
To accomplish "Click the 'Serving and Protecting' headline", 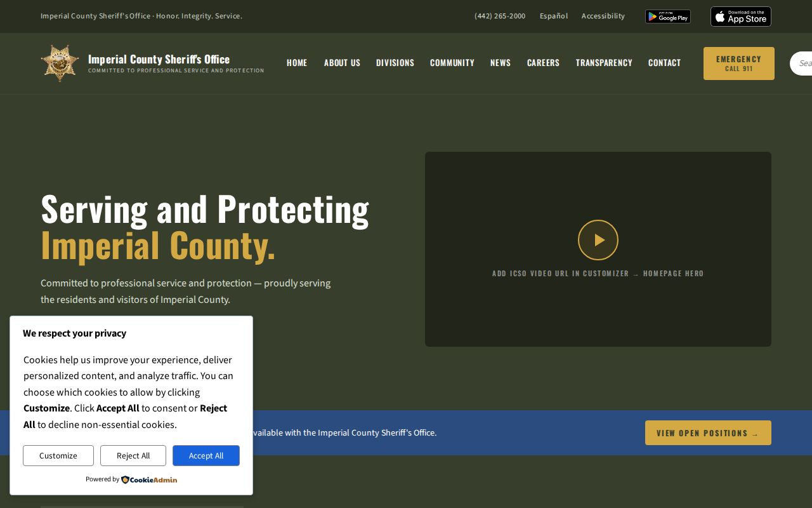I will [205, 209].
